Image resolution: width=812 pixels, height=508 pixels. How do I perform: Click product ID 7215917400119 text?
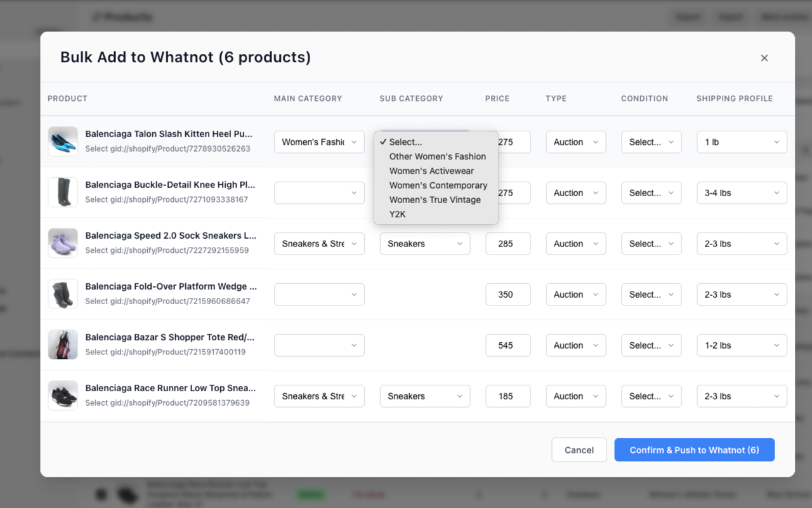tap(165, 352)
